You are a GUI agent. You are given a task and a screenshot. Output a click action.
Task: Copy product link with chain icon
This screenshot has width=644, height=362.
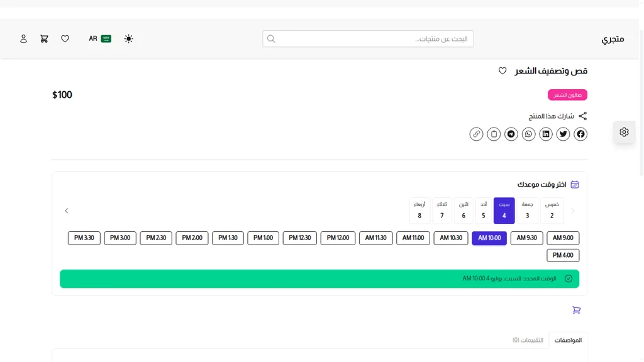[x=477, y=134]
